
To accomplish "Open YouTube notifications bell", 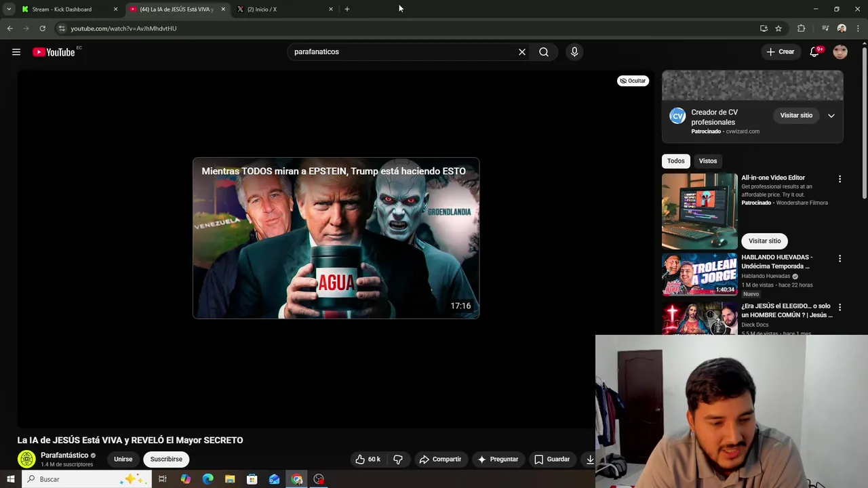I will pos(815,52).
